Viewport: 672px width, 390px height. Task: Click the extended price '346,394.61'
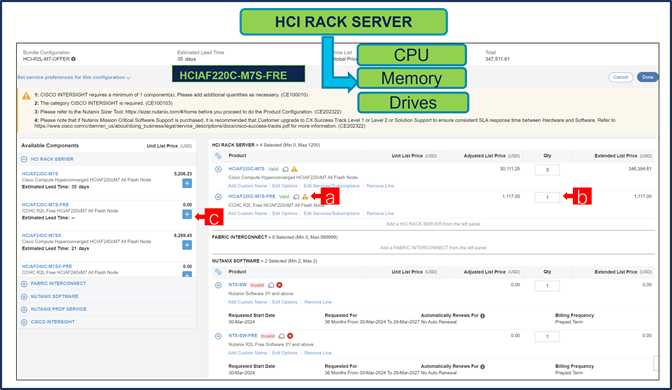640,169
